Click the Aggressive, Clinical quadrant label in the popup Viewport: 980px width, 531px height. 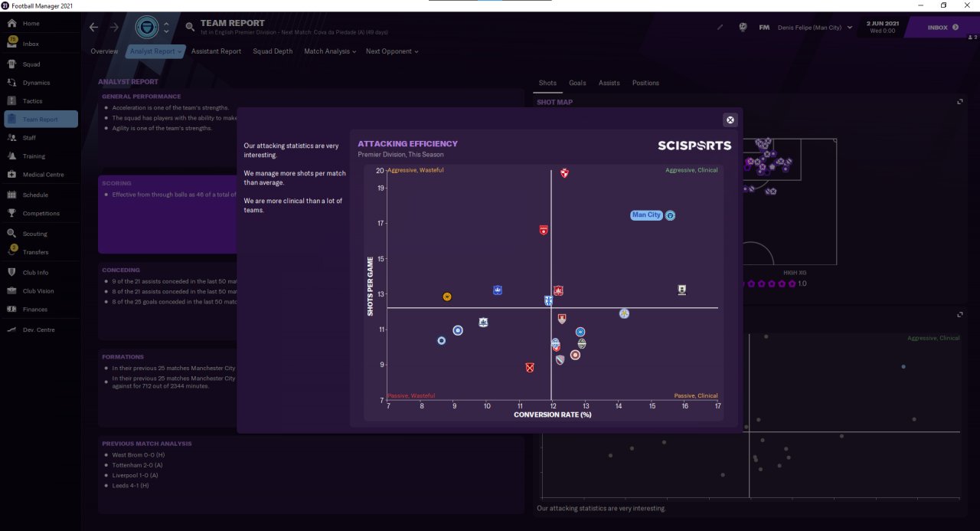(x=691, y=170)
